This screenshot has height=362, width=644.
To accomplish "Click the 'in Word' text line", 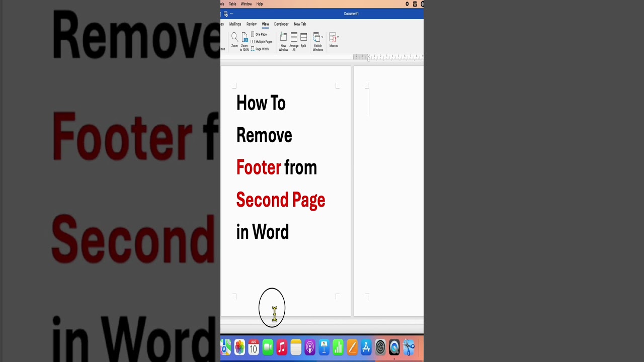I will click(x=263, y=232).
